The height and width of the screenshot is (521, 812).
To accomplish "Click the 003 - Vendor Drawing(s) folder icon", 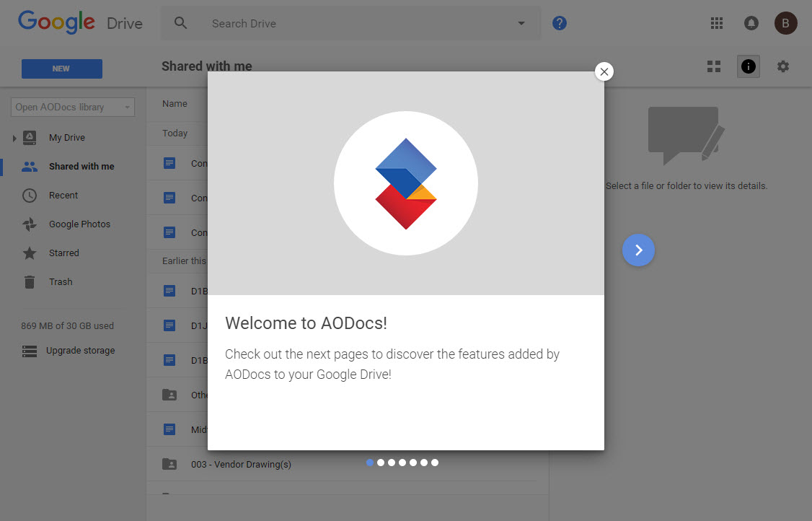I will (169, 464).
